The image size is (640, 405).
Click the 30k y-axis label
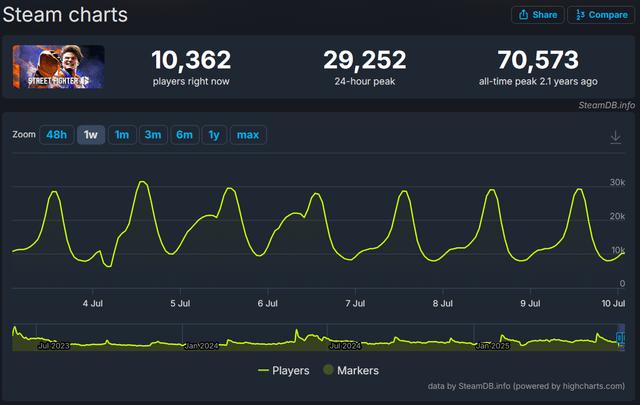point(617,182)
